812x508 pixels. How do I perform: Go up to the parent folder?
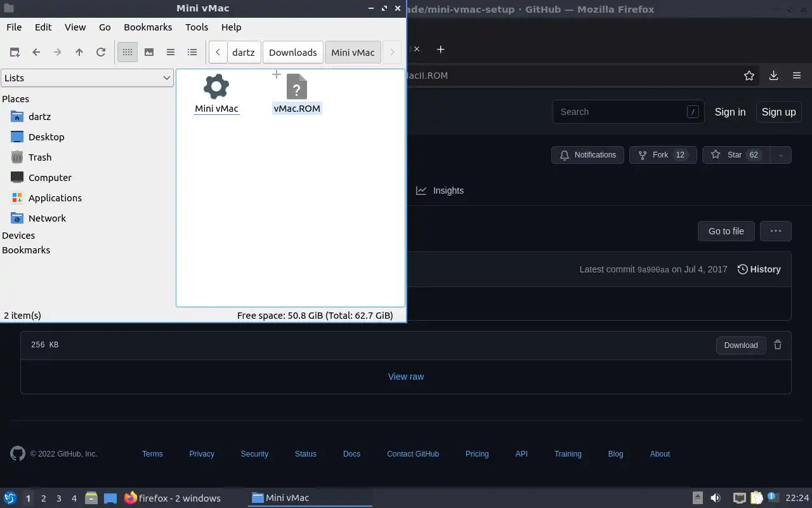[79, 53]
